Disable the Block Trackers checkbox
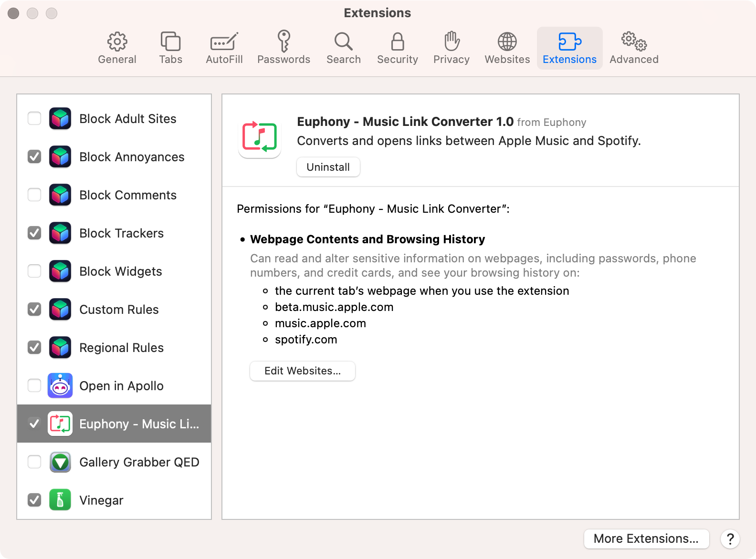 (x=34, y=233)
